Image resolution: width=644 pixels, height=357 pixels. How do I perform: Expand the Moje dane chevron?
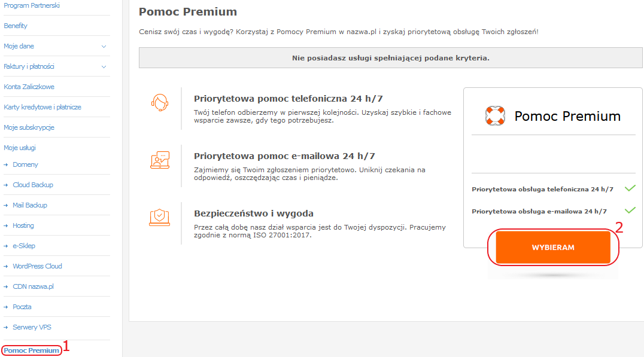tap(104, 47)
